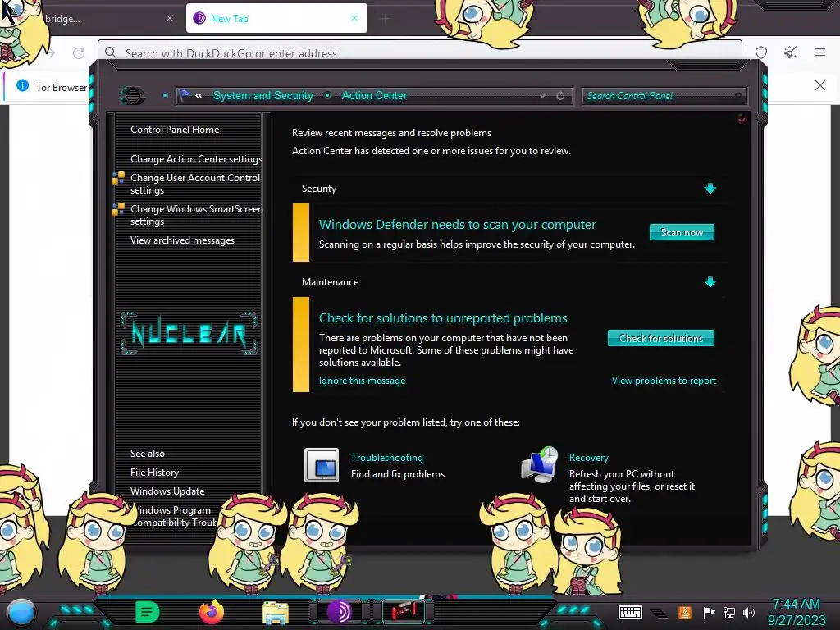Click the address bar refresh icon

[560, 96]
